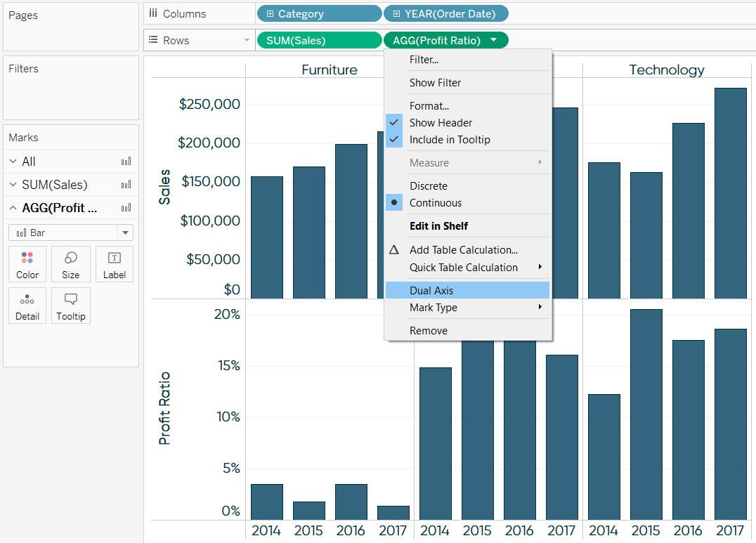Click the bar chart icon next to All marks
Image resolution: width=756 pixels, height=543 pixels.
126,161
